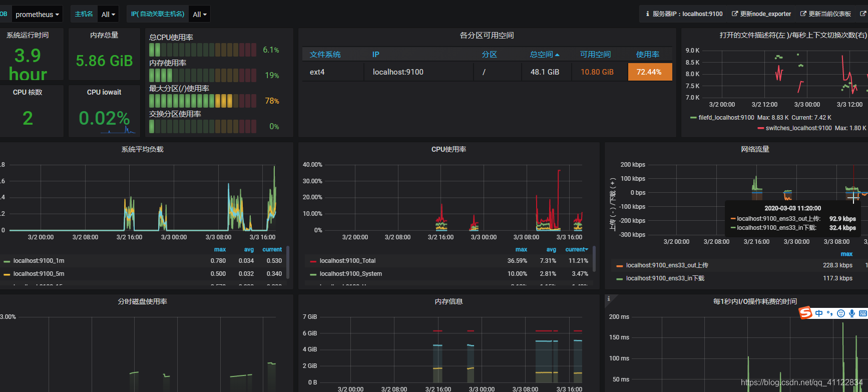Click the IME microphone voice input icon

click(x=852, y=313)
